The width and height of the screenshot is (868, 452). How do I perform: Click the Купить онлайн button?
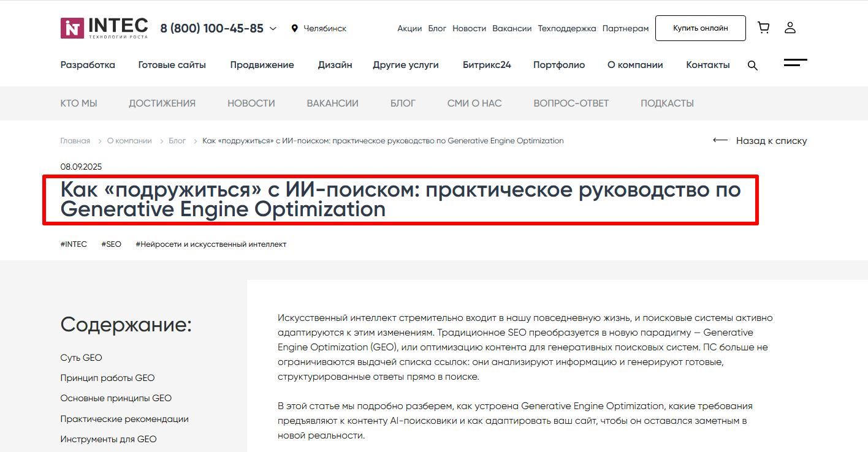coord(700,28)
